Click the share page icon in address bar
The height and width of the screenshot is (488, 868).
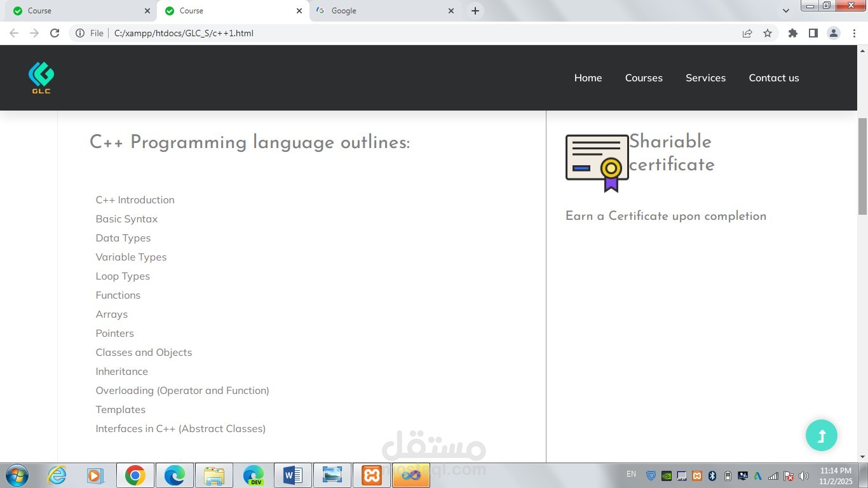pyautogui.click(x=747, y=33)
